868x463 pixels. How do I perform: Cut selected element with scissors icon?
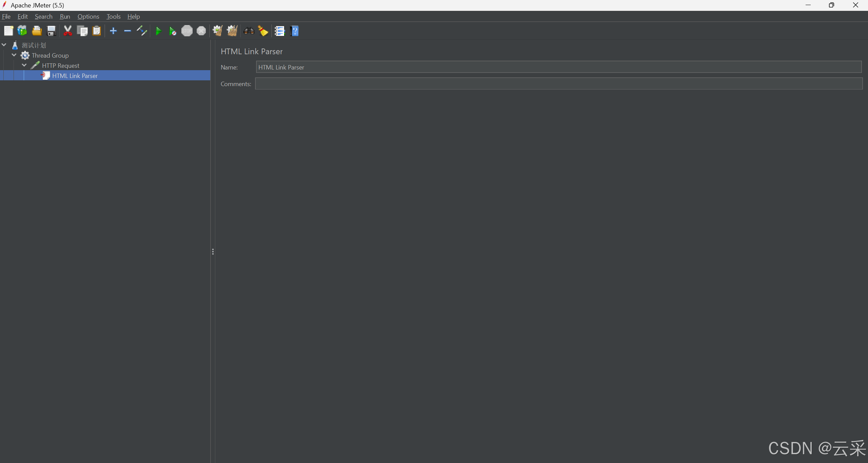pos(68,31)
